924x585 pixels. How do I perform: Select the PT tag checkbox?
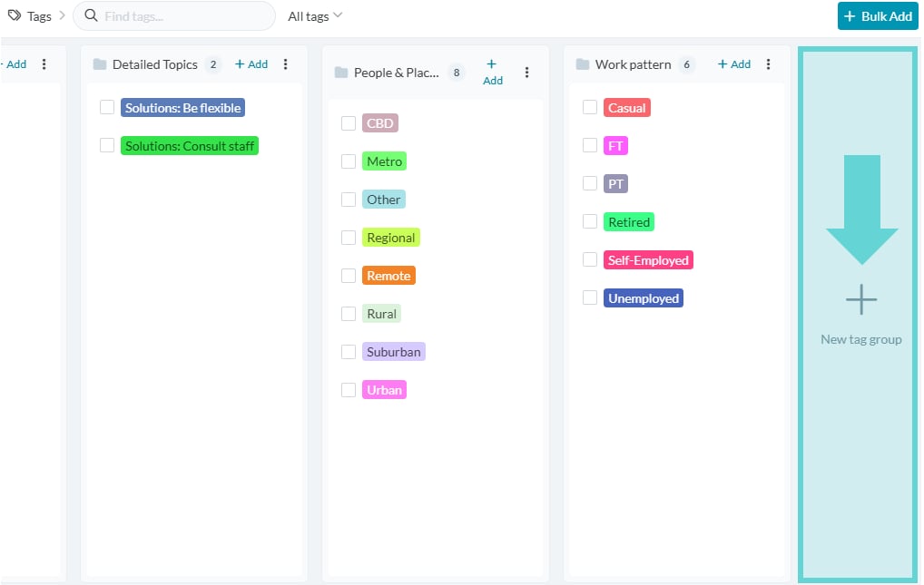click(590, 183)
